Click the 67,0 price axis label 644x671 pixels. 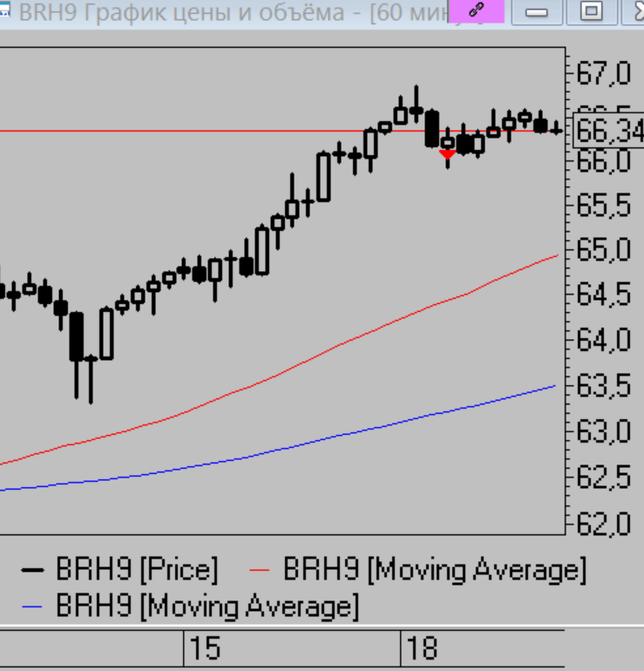tap(603, 74)
